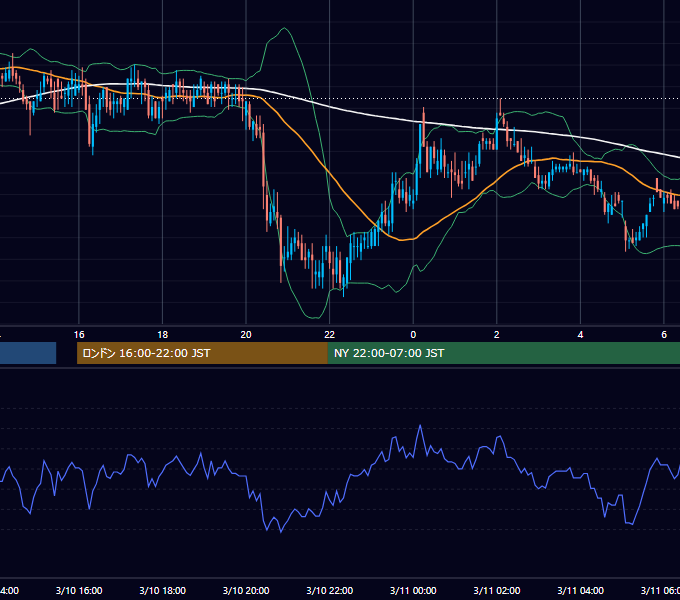Click the 3/10 22:00 time label

[x=330, y=590]
